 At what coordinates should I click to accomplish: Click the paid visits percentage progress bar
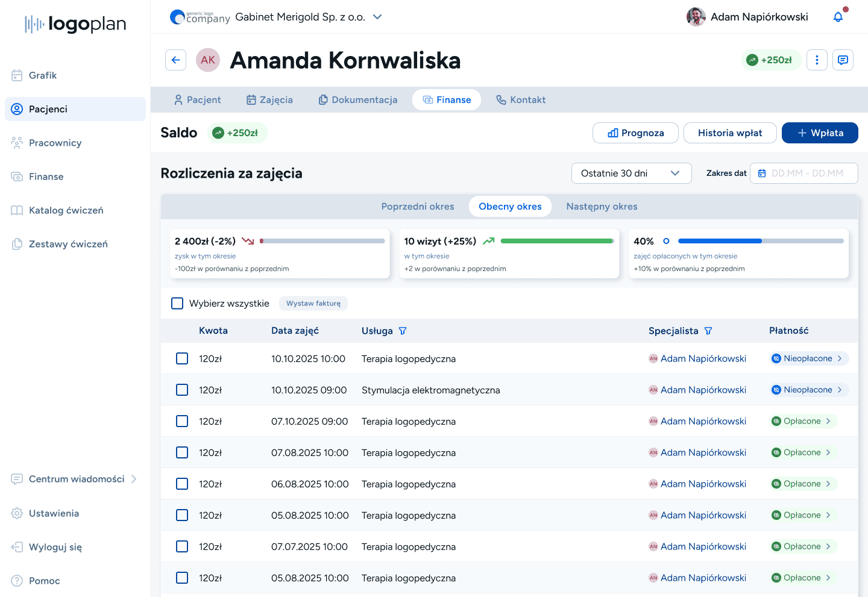click(760, 241)
